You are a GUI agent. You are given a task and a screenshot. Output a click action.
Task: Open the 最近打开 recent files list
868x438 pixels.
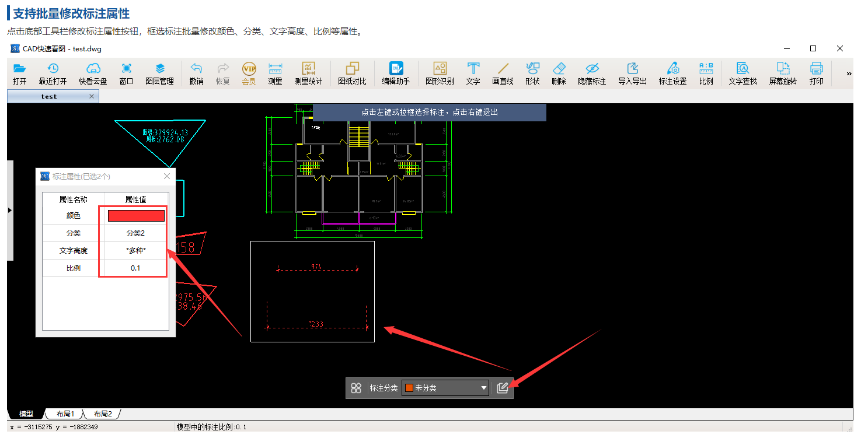(x=53, y=73)
